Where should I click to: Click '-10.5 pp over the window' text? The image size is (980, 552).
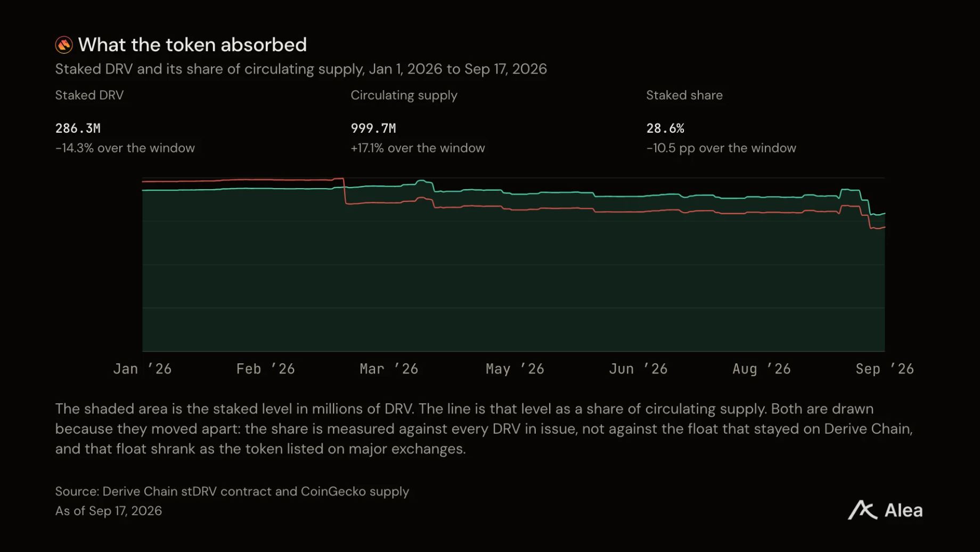(x=721, y=148)
